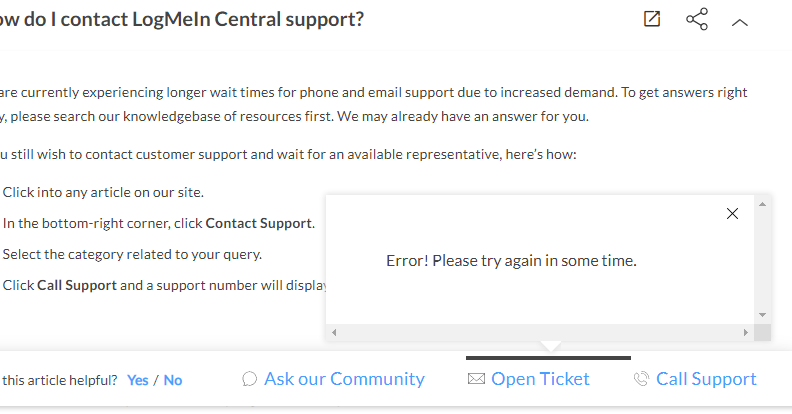792x414 pixels.
Task: Mark the article as helpful with Yes
Action: pyautogui.click(x=138, y=380)
